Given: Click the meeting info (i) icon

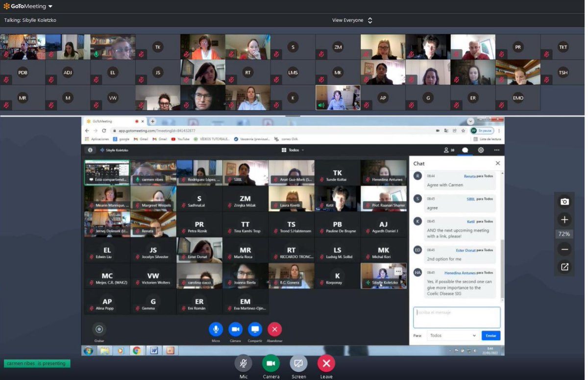Looking at the screenshot, I should pyautogui.click(x=90, y=150).
